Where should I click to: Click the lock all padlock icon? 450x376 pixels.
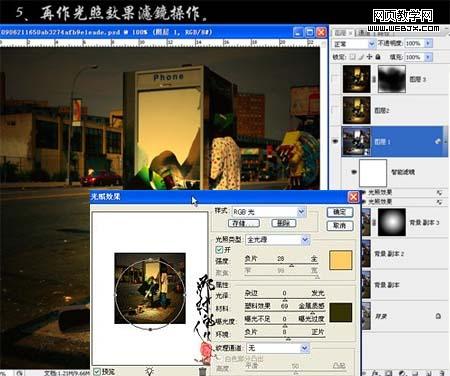[x=378, y=57]
